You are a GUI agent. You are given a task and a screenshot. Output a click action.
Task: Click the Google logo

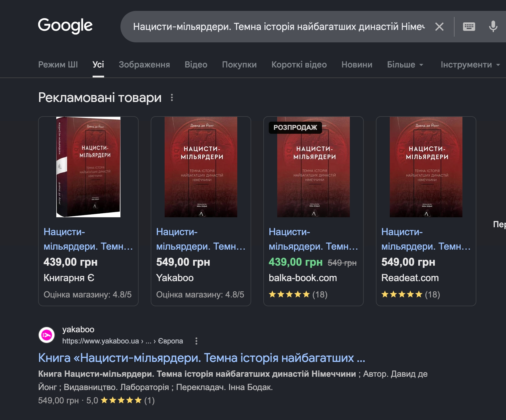[x=65, y=26]
